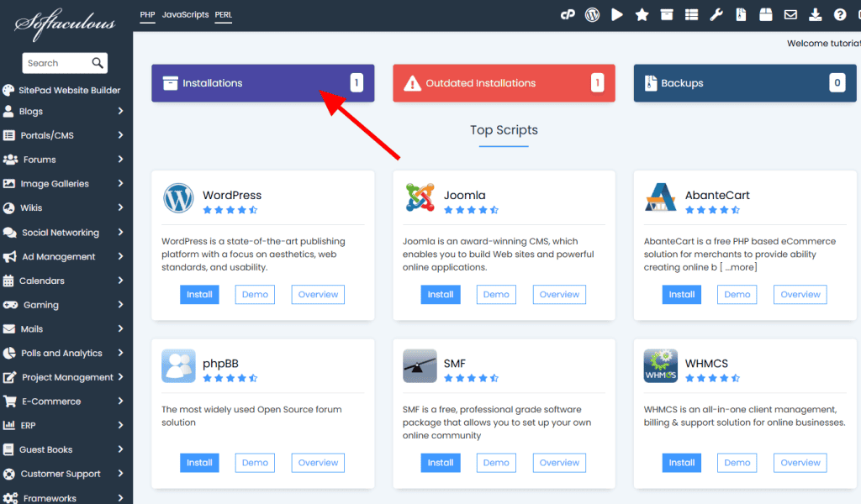Open SitePad Website Builder in sidebar
The image size is (861, 504).
click(x=61, y=90)
